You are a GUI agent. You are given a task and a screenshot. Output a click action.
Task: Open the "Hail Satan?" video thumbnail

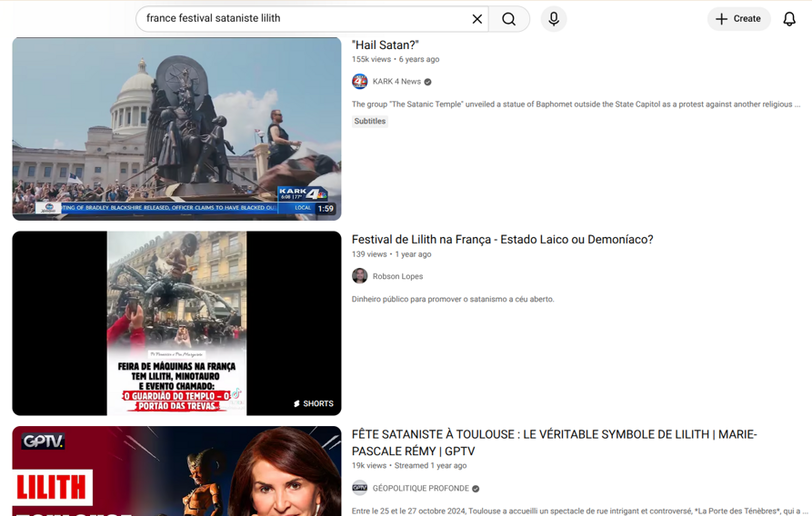click(x=176, y=129)
